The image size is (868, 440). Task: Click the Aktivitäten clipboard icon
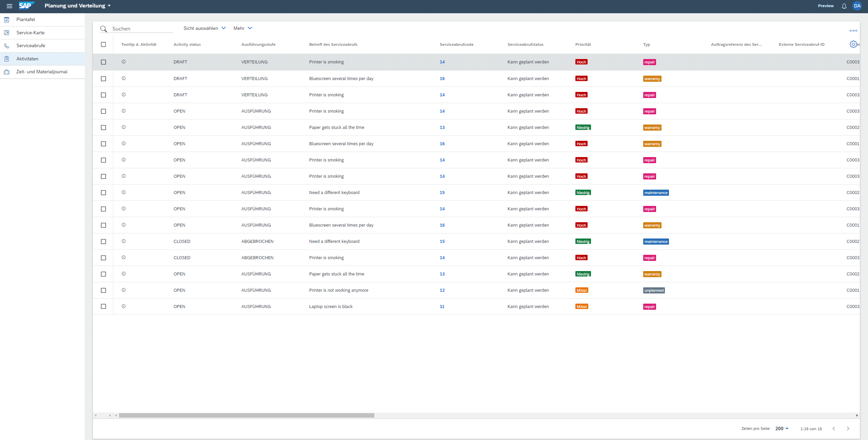click(6, 59)
